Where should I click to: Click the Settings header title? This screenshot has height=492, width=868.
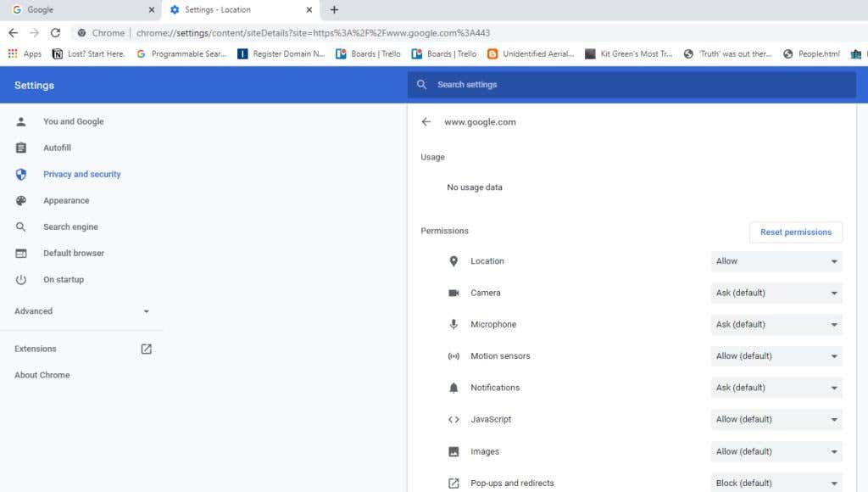tap(34, 86)
